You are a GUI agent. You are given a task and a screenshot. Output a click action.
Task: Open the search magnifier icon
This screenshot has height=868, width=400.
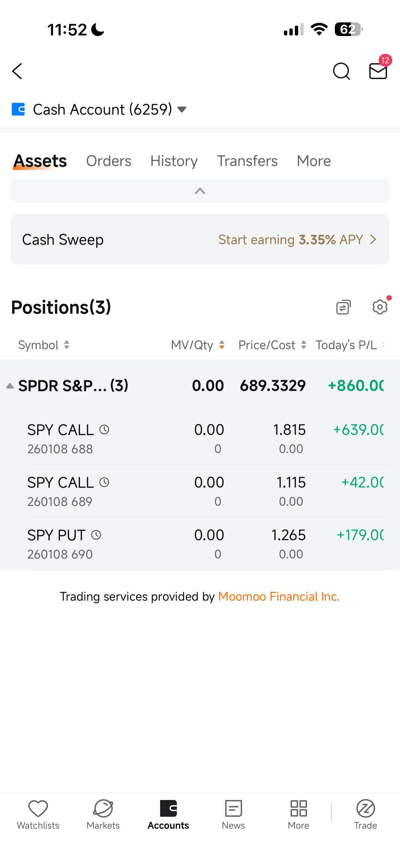coord(341,71)
